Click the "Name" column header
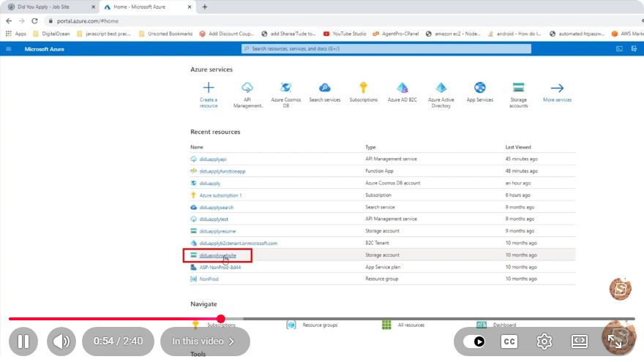The width and height of the screenshot is (644, 362). (x=197, y=147)
